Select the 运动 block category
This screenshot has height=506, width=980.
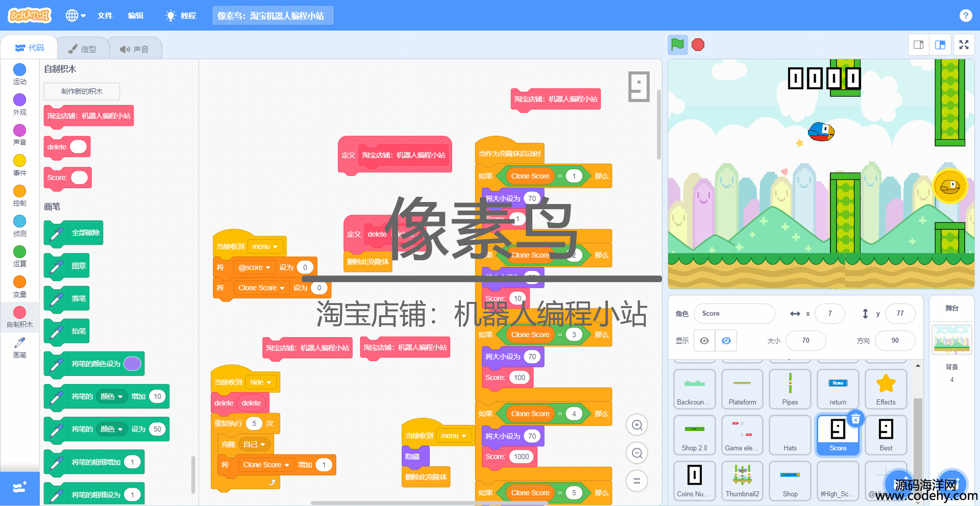point(19,73)
